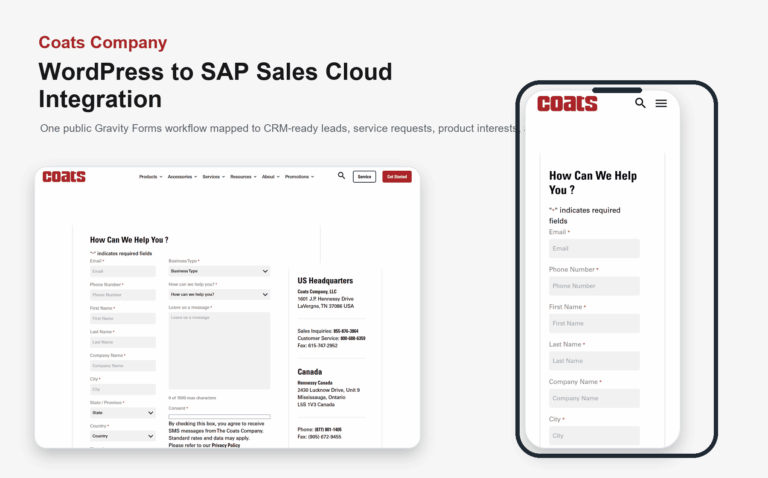The width and height of the screenshot is (768, 478).
Task: Click the 'WordPress to SAP Sales Cloud Integration' heading
Action: pos(216,85)
